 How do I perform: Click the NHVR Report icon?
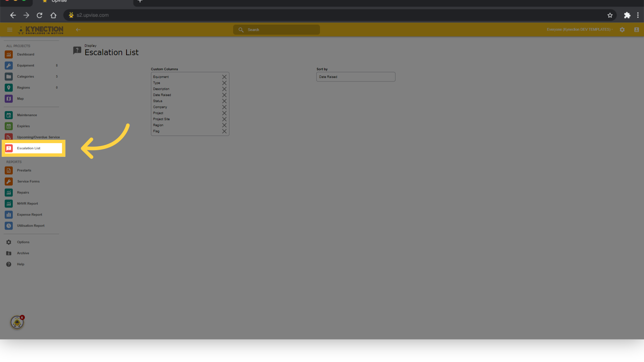point(9,203)
